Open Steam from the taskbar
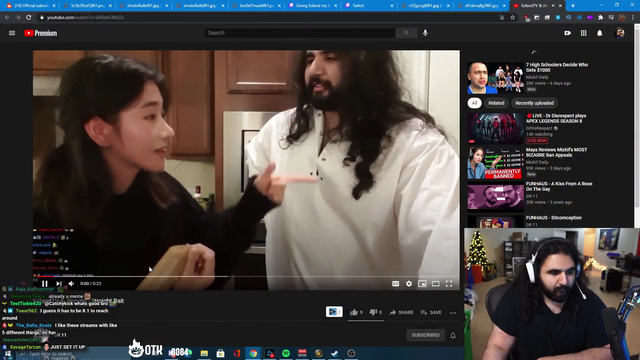 click(x=335, y=353)
